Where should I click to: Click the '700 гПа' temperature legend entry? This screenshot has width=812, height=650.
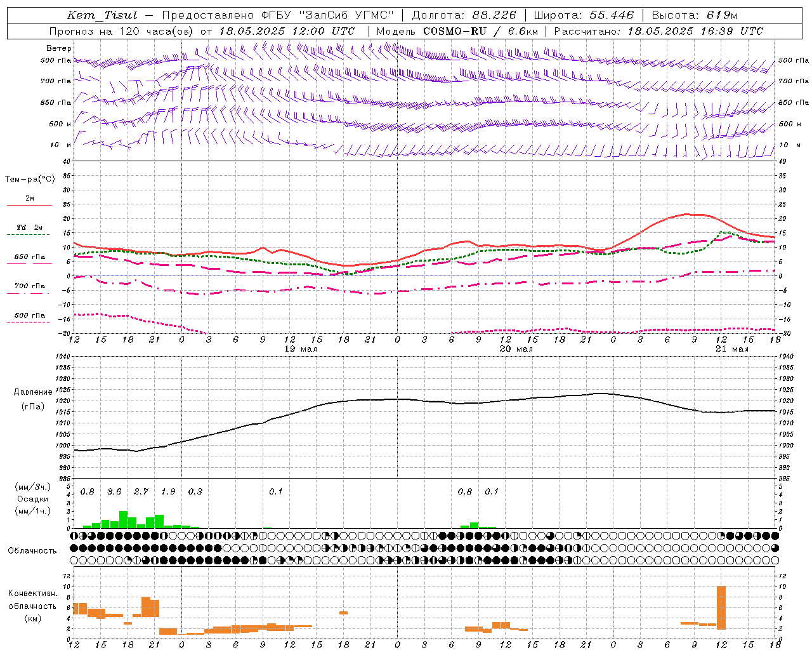click(x=29, y=288)
